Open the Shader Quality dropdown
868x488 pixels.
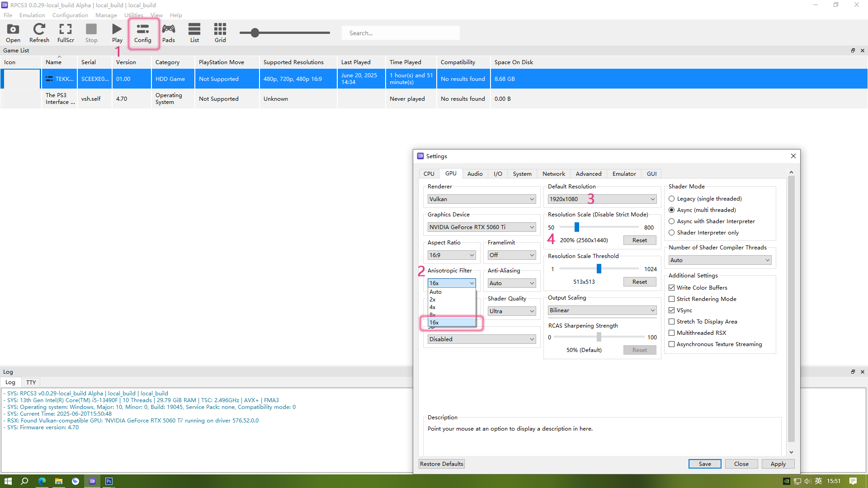click(512, 311)
